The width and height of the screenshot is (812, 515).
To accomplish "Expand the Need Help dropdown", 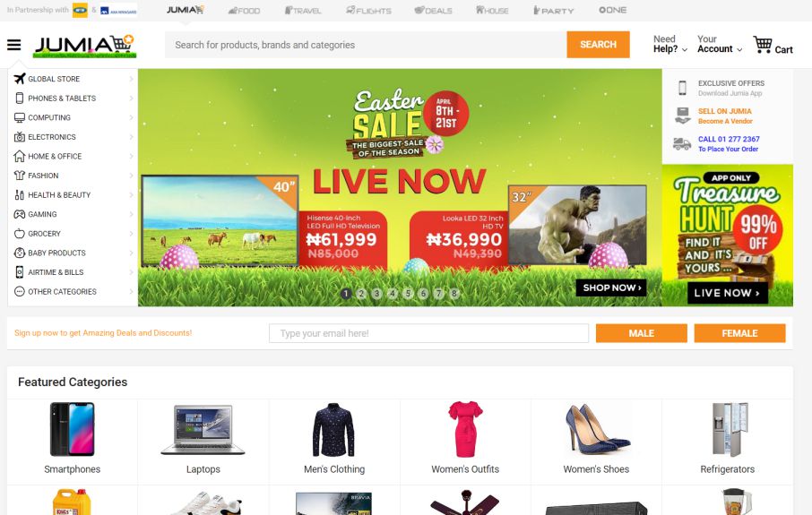I will click(x=670, y=44).
